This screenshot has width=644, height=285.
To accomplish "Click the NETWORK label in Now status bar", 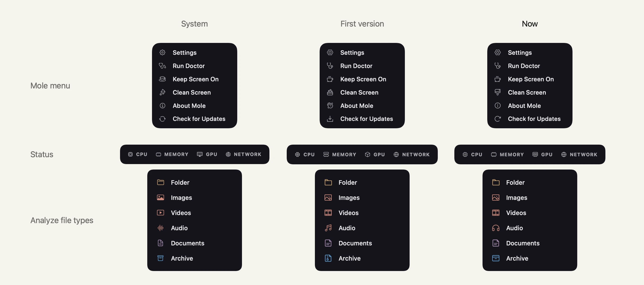I will (x=583, y=155).
